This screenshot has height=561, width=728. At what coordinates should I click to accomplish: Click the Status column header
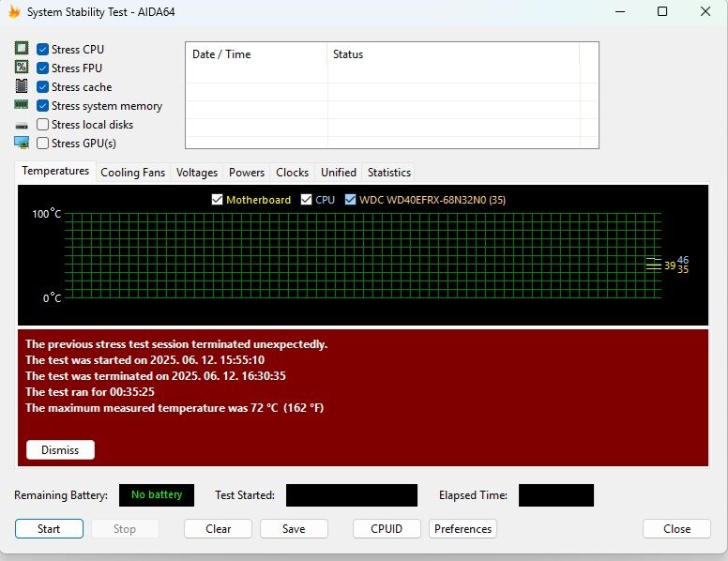[x=453, y=54]
